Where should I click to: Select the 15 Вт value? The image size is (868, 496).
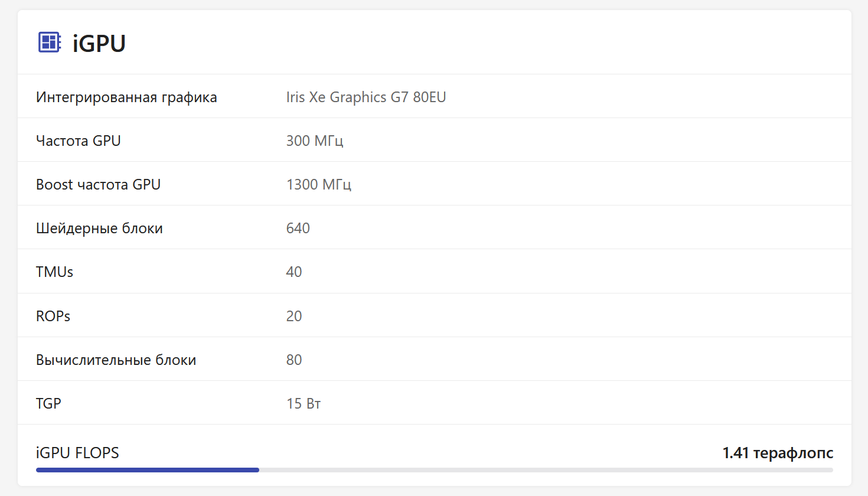(304, 404)
